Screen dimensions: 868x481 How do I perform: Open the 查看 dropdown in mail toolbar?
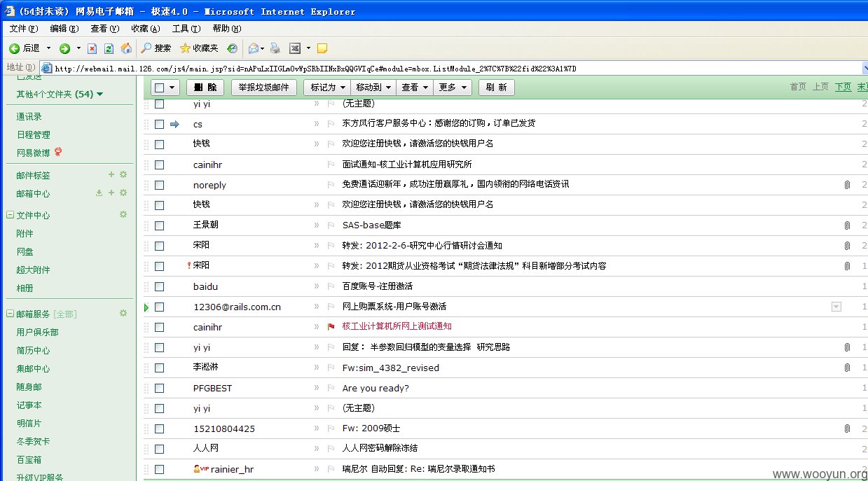click(x=414, y=88)
